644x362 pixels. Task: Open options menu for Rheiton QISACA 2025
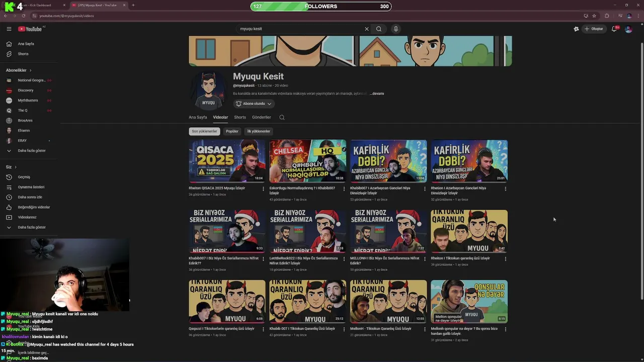coord(263,189)
